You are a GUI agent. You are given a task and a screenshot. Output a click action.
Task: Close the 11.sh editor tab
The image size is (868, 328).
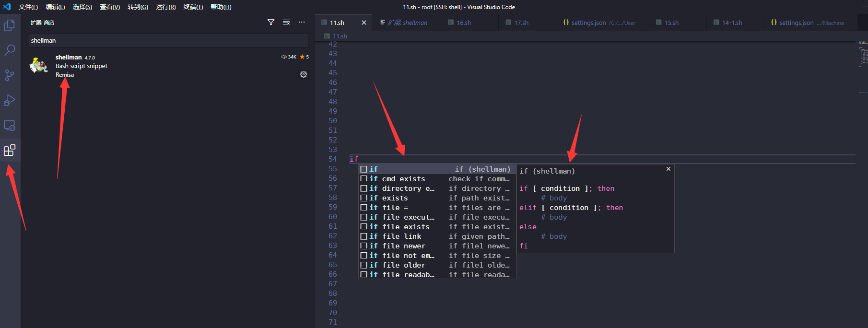pyautogui.click(x=364, y=23)
